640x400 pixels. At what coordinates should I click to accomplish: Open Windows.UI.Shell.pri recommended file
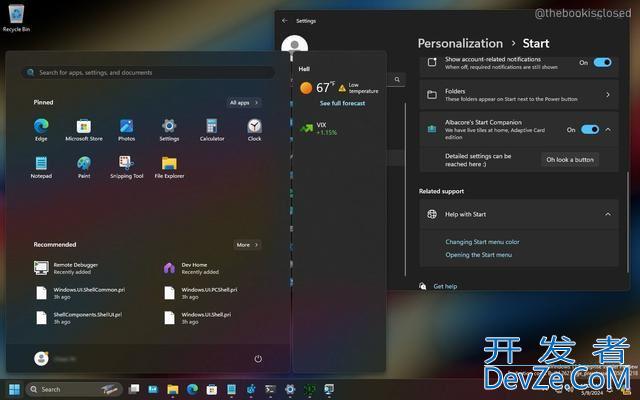pos(197,318)
